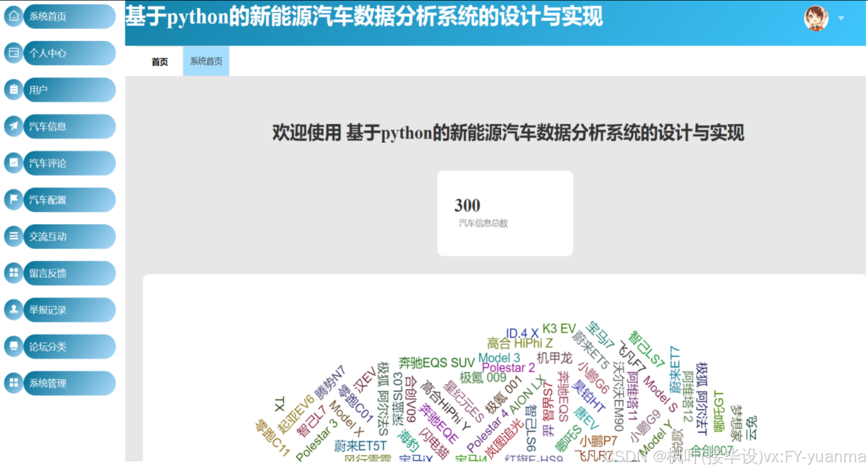Expand 系统管理 sidebar menu

pyautogui.click(x=70, y=383)
